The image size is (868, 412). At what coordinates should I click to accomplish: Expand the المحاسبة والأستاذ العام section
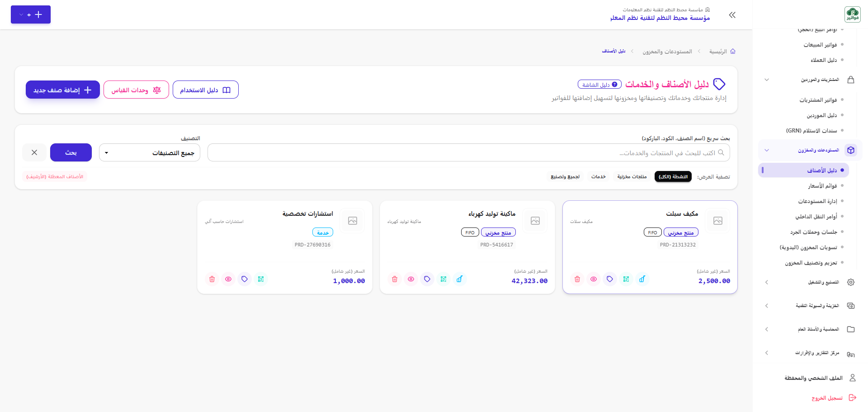click(x=810, y=329)
